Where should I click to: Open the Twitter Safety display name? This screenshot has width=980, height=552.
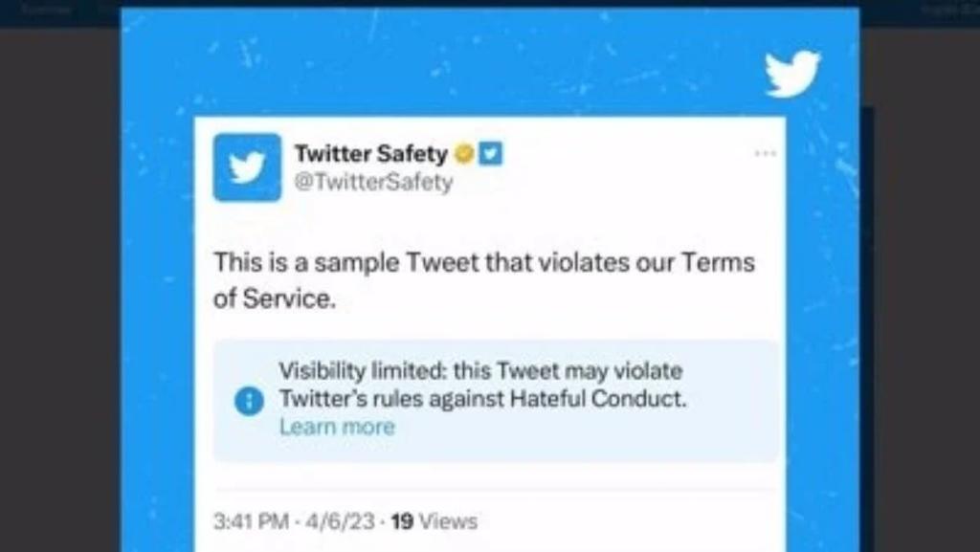(x=370, y=153)
